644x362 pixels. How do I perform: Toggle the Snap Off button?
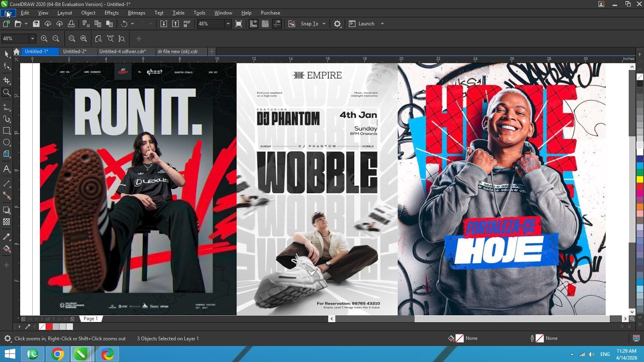click(292, 24)
